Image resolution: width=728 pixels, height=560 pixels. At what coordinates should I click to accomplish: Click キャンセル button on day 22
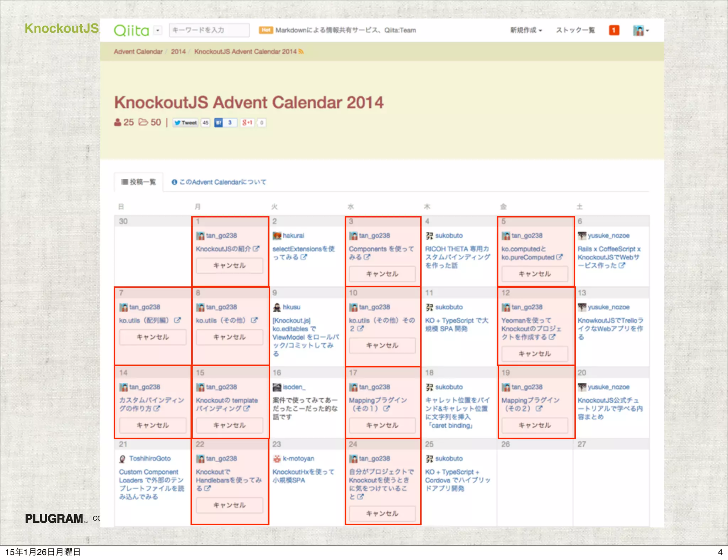pos(230,505)
